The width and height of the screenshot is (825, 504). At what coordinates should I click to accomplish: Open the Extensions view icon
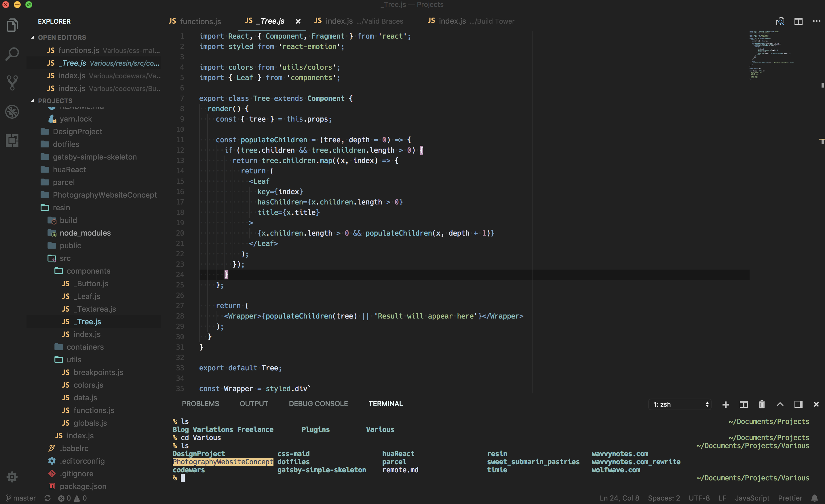12,140
